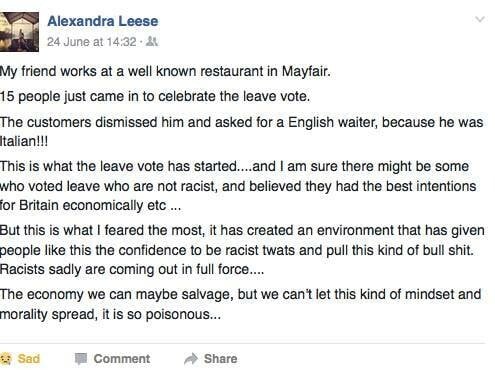The width and height of the screenshot is (495, 370).
Task: Click the line about restaurant in Mayfair
Action: click(x=165, y=72)
